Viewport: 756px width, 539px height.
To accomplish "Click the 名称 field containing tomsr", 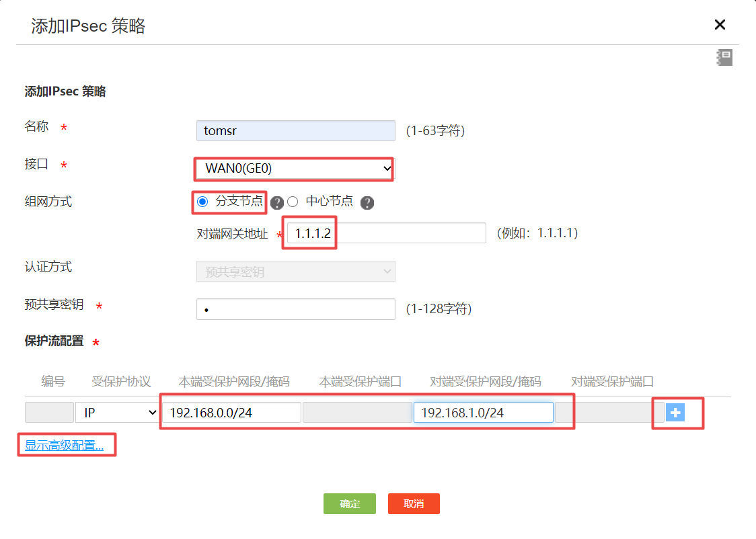I will [295, 131].
